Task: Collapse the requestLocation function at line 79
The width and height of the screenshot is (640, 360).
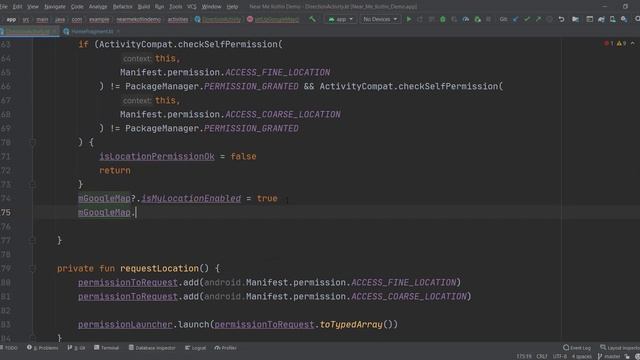Action: [33, 269]
